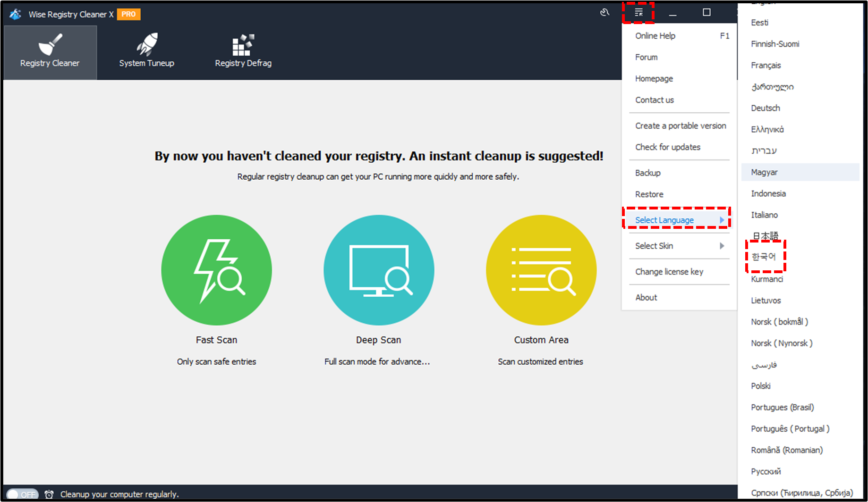The height and width of the screenshot is (502, 868).
Task: Start the Deep Scan circle icon
Action: (379, 270)
